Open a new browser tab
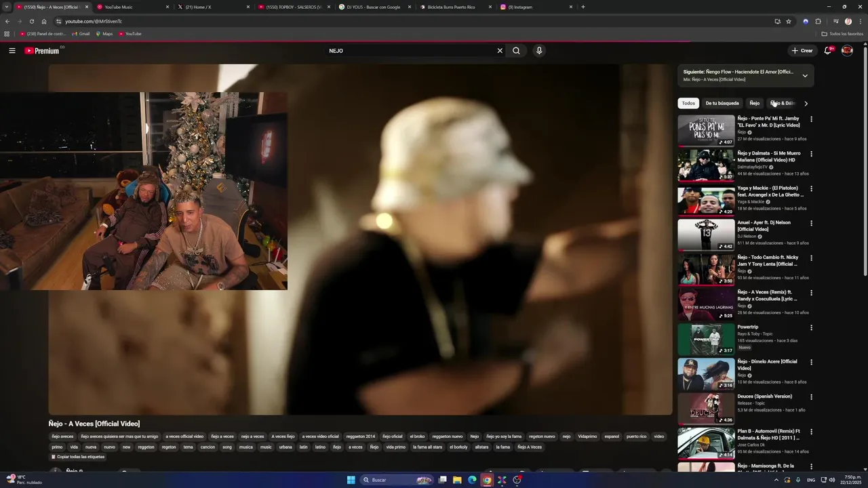The width and height of the screenshot is (868, 488). (x=583, y=7)
